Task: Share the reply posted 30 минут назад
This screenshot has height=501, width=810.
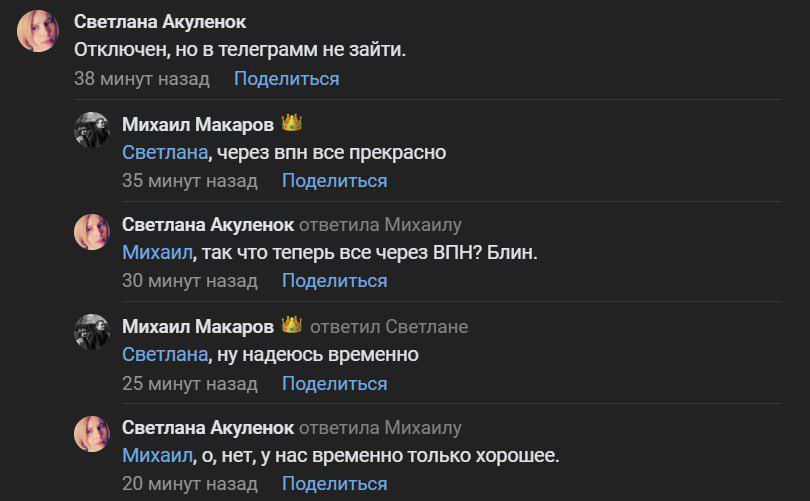Action: point(334,281)
